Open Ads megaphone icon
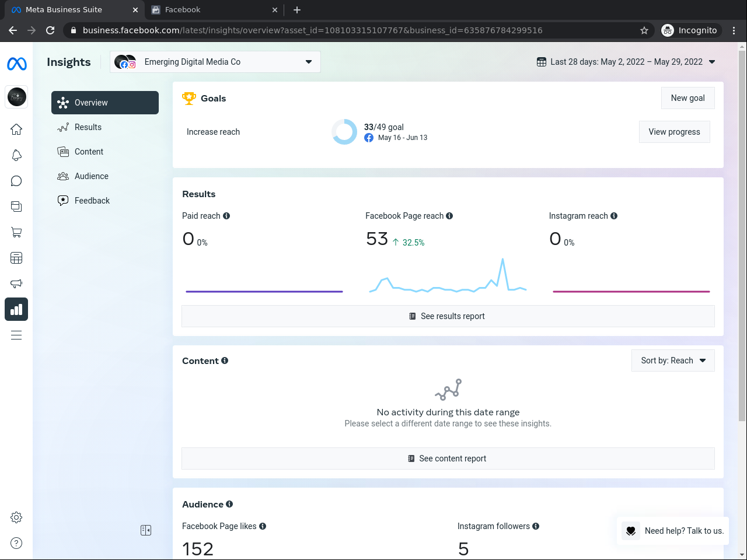Image resolution: width=747 pixels, height=560 pixels. click(16, 283)
